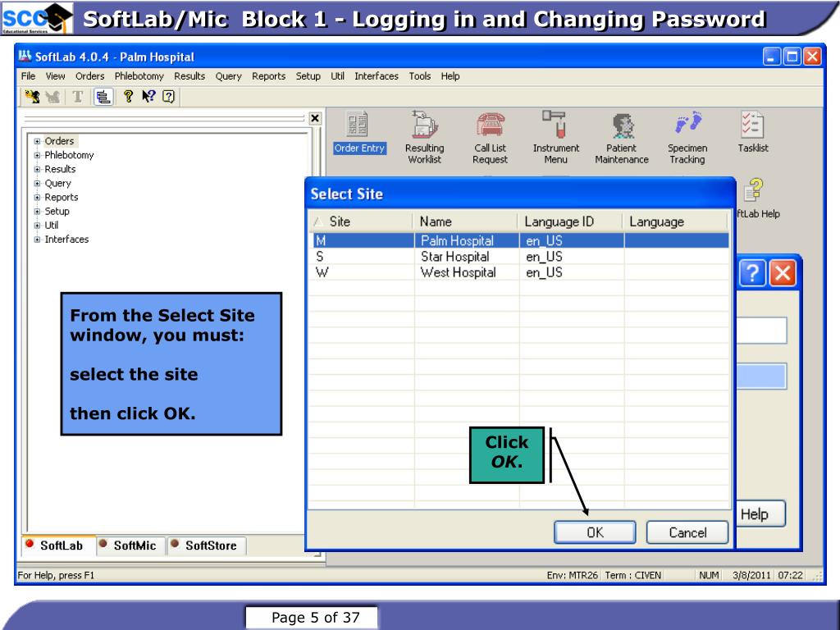Close the background dialog with the red X

pos(783,273)
